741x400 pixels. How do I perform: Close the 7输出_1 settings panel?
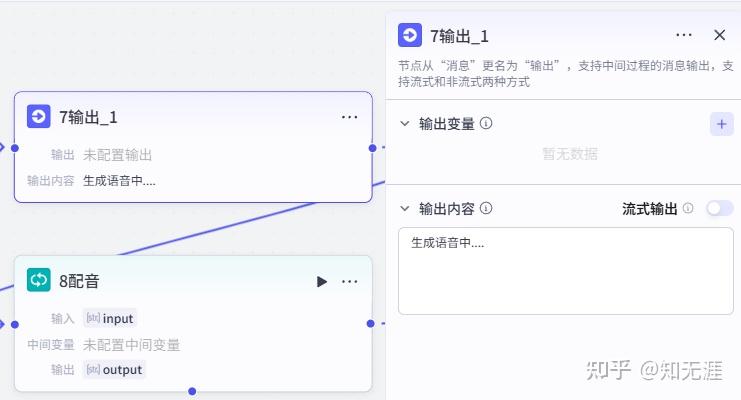(x=719, y=35)
